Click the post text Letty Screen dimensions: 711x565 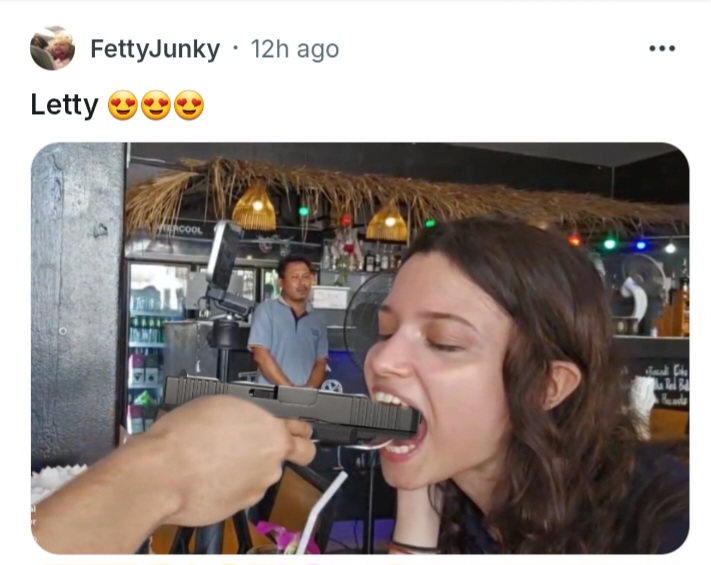64,105
